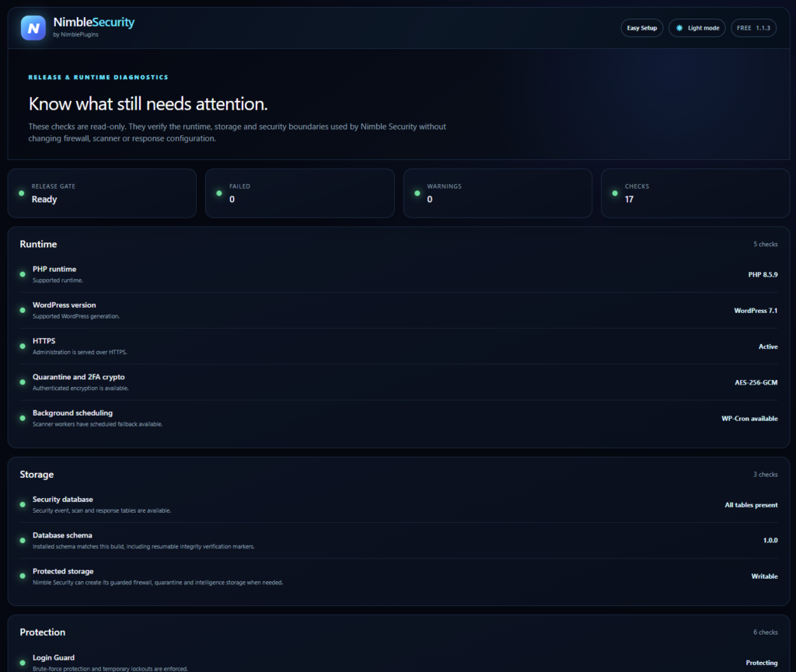Click the "Quarantine and 2FA crypto" check title
The height and width of the screenshot is (672, 796).
(79, 377)
